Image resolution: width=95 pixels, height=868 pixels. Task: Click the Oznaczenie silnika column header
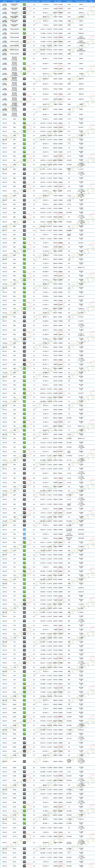click(x=81, y=1)
